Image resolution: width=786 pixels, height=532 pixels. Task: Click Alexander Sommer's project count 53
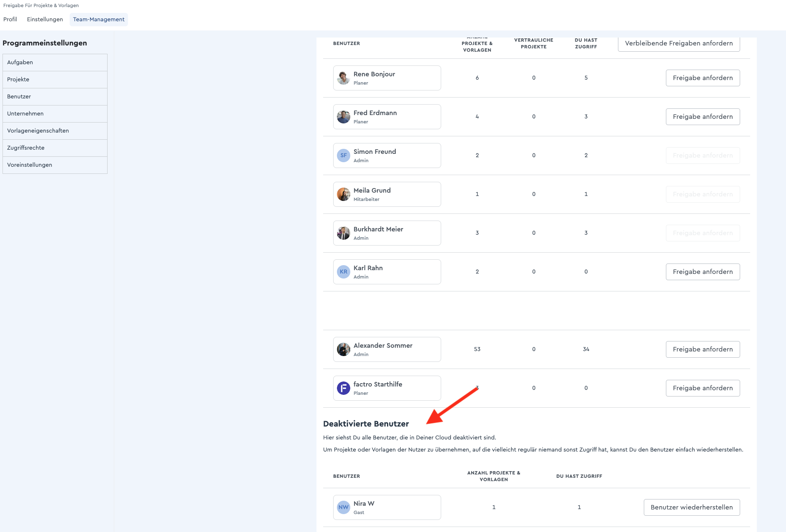click(477, 349)
